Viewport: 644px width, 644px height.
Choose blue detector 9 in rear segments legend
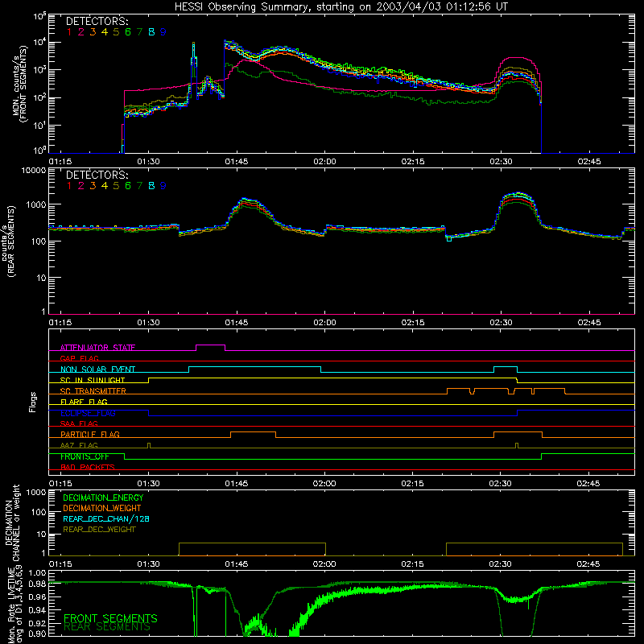163,186
